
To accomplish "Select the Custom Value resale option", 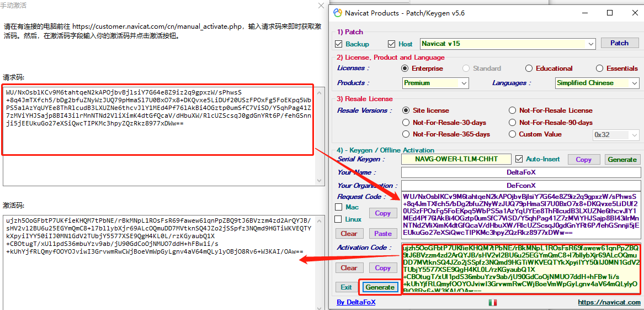I will pyautogui.click(x=513, y=134).
